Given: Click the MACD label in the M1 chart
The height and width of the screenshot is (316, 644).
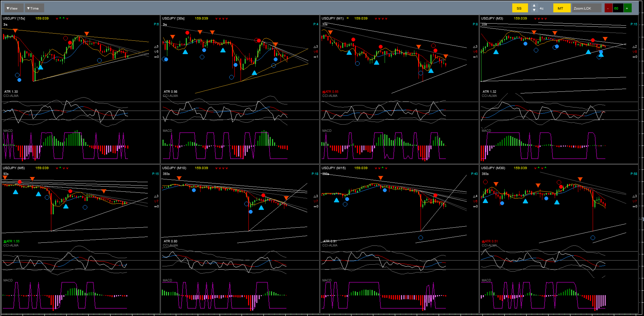Looking at the screenshot, I should click(327, 131).
